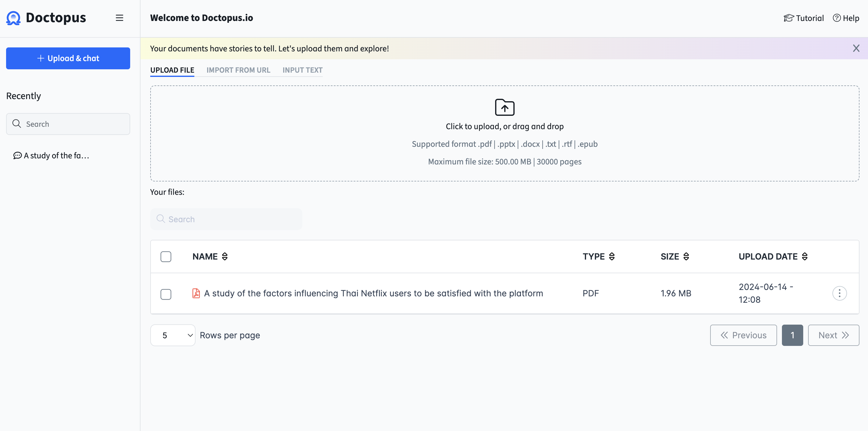Open the three-dot actions menu for the file
This screenshot has width=868, height=431.
(840, 293)
